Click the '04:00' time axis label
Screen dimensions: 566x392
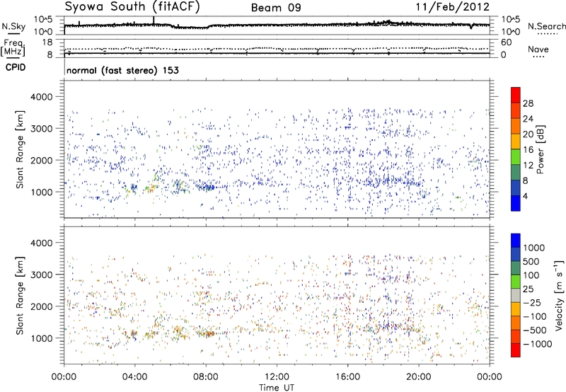click(x=134, y=377)
